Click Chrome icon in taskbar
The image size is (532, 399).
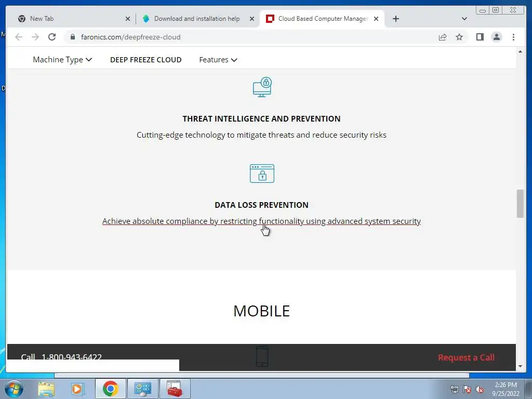(110, 389)
